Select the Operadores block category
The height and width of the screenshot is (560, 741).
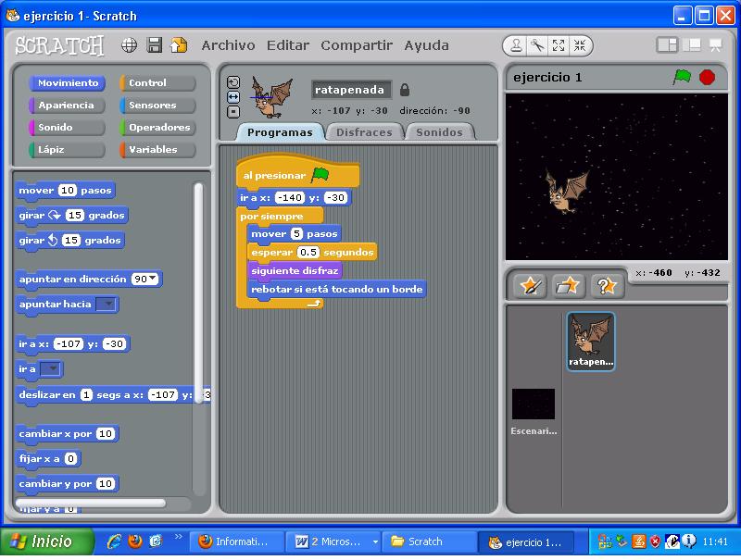click(x=157, y=127)
